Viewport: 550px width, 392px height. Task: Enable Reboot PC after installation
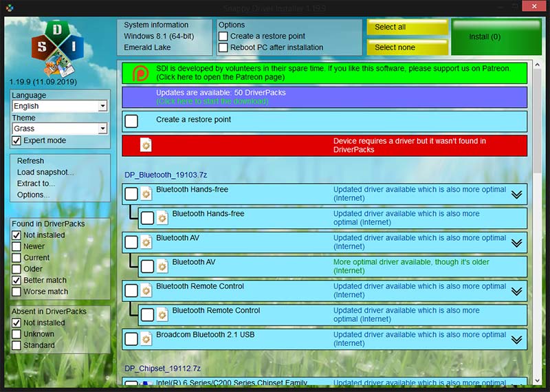coord(223,47)
